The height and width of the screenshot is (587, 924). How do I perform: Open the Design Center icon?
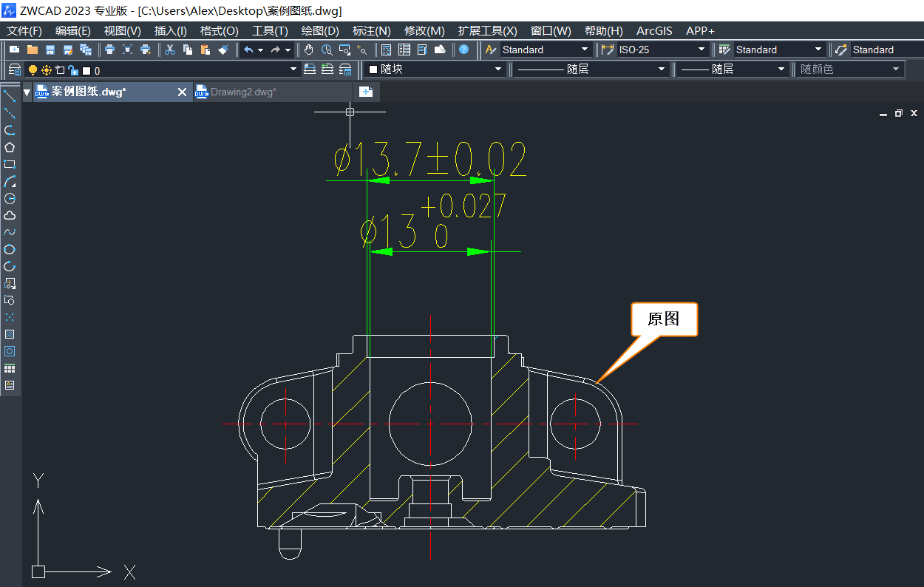(404, 50)
